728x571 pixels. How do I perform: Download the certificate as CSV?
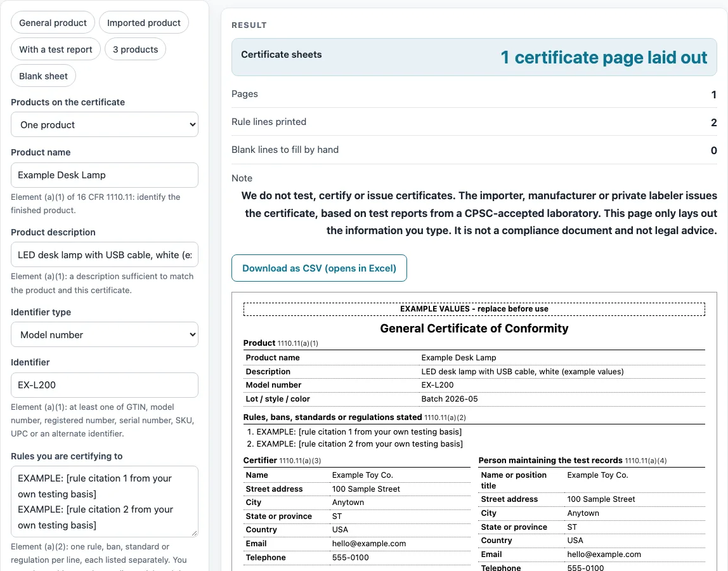pyautogui.click(x=319, y=268)
